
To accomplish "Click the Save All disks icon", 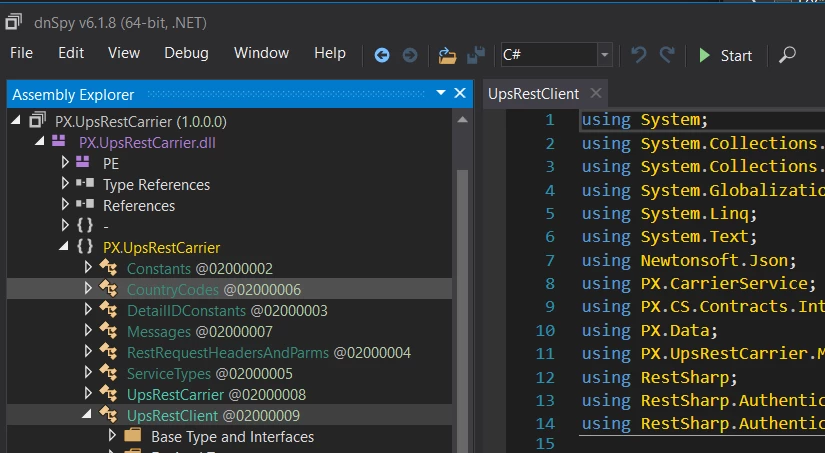I will (x=476, y=55).
